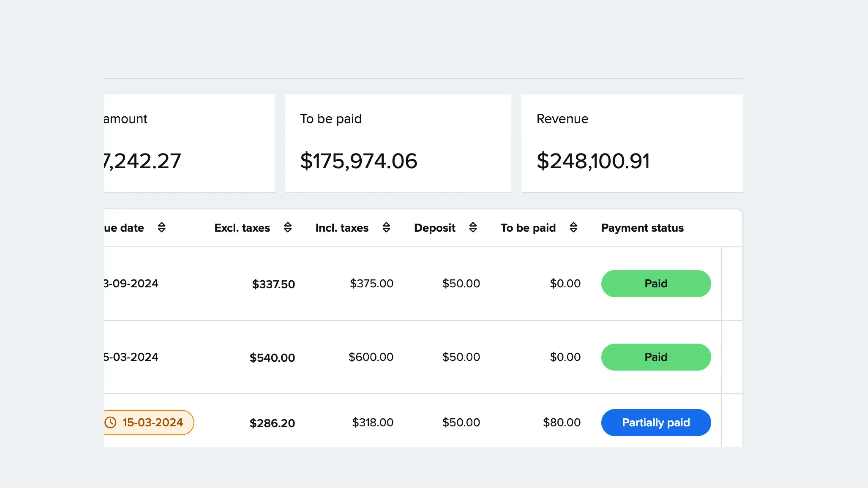
Task: Click the $80.00 to be paid value
Action: (561, 422)
